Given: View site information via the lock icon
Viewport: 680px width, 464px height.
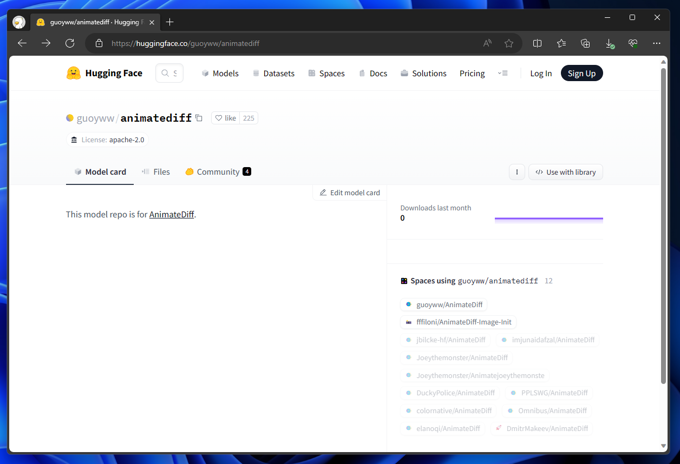Looking at the screenshot, I should point(99,43).
